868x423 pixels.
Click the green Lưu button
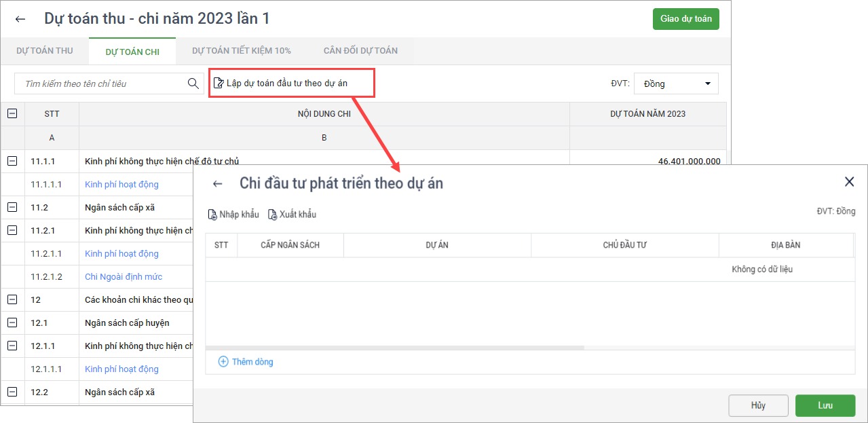click(x=825, y=405)
